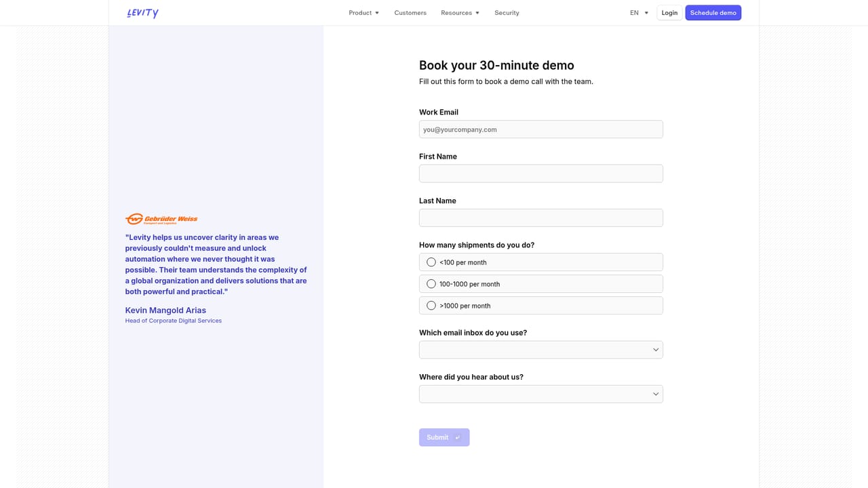Screen dimensions: 868x488
Task: Open the Product menu
Action: (x=364, y=13)
